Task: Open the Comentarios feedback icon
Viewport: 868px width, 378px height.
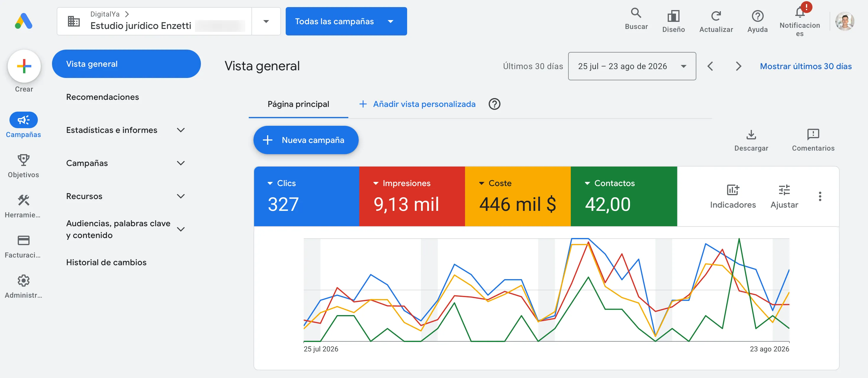Action: [813, 134]
